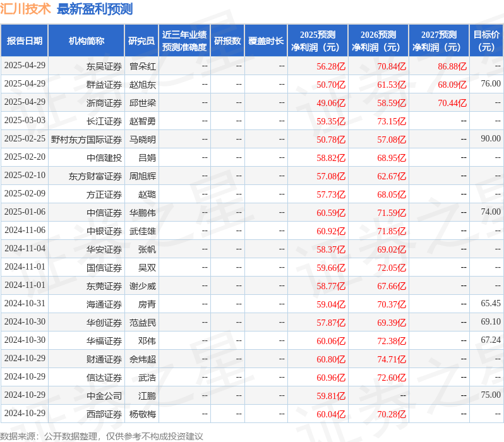Select the 68.05亿 forecast value
504x442 pixels.
click(x=392, y=195)
